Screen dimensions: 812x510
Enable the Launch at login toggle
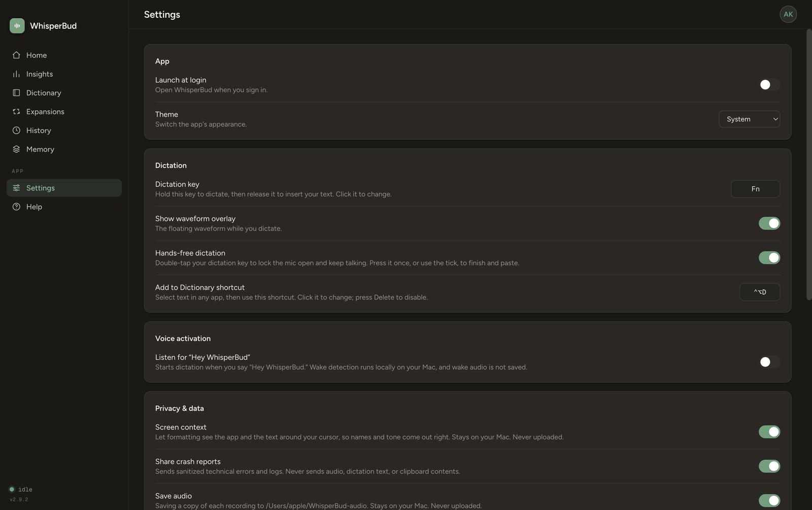click(x=769, y=85)
